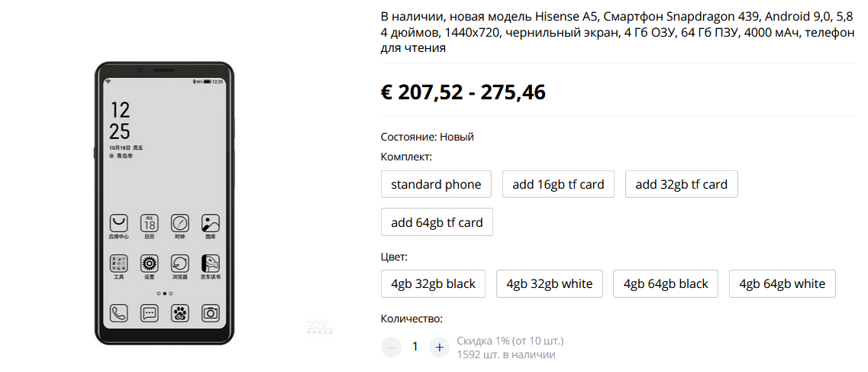The image size is (868, 372).
Task: Choose the add 16gb tf card option
Action: (x=558, y=184)
